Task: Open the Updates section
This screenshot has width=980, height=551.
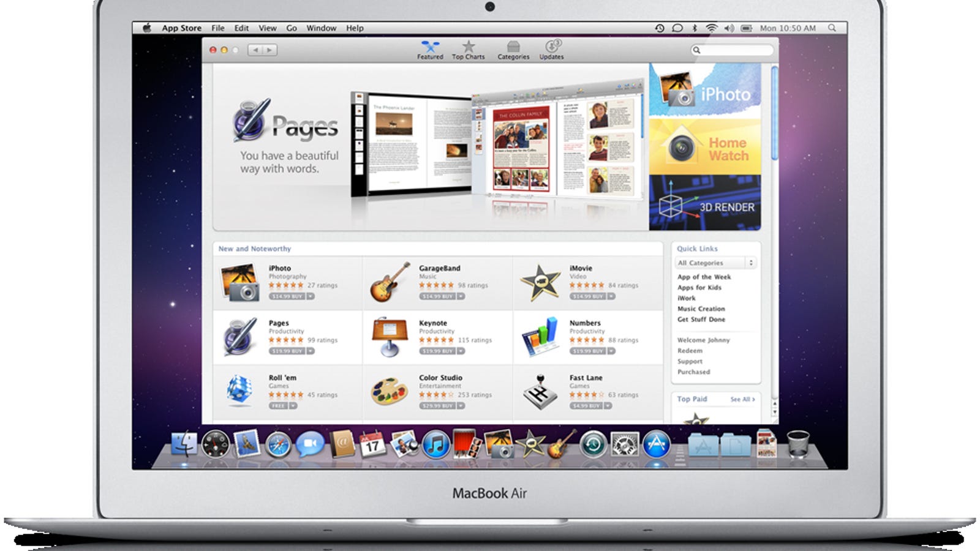Action: point(551,50)
